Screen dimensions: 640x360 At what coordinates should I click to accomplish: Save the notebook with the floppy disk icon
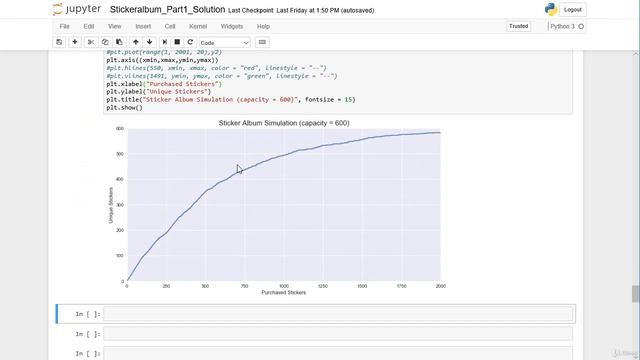click(x=59, y=42)
